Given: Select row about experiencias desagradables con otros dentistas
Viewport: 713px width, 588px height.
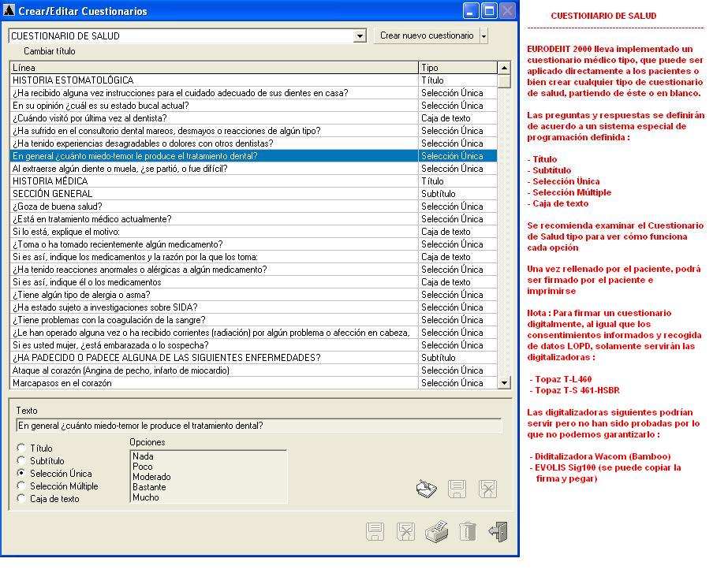Looking at the screenshot, I should pyautogui.click(x=253, y=143).
